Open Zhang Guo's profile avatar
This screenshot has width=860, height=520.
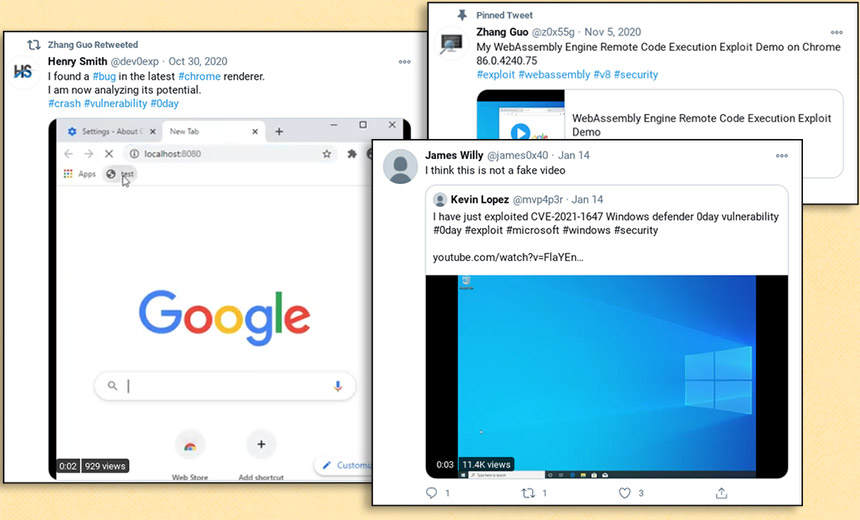click(x=451, y=42)
